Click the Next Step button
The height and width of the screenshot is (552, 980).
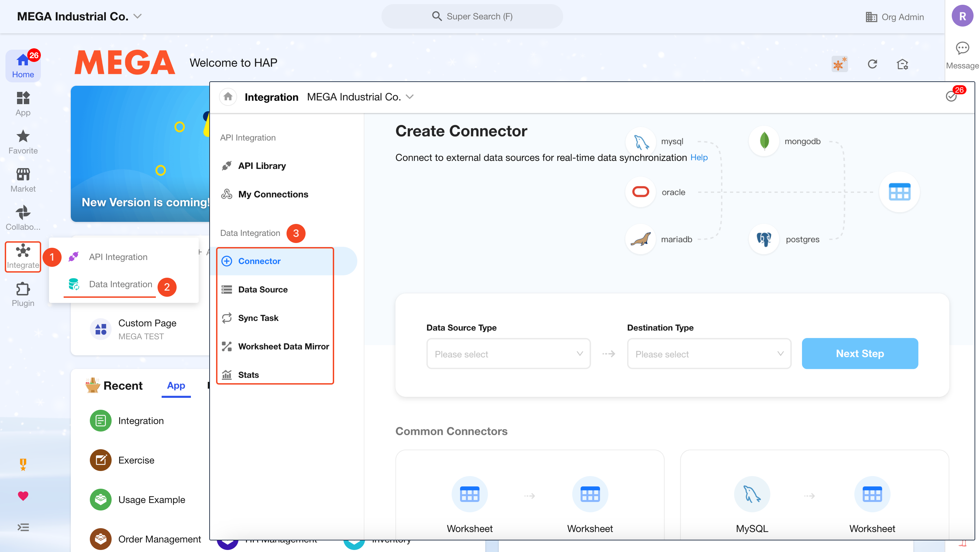[x=860, y=353]
